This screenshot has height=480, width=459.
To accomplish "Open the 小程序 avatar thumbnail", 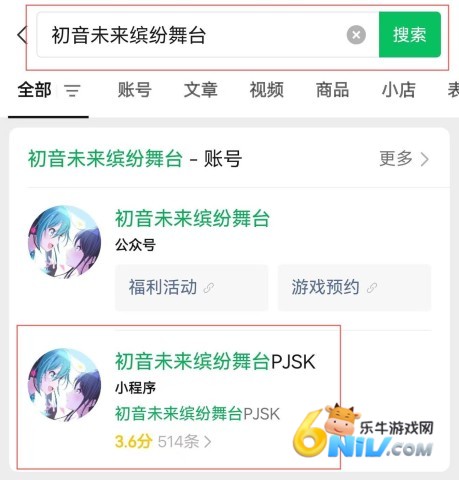I will point(64,385).
